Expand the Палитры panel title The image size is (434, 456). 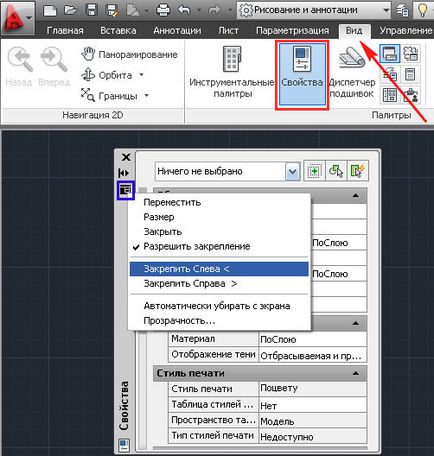point(391,115)
